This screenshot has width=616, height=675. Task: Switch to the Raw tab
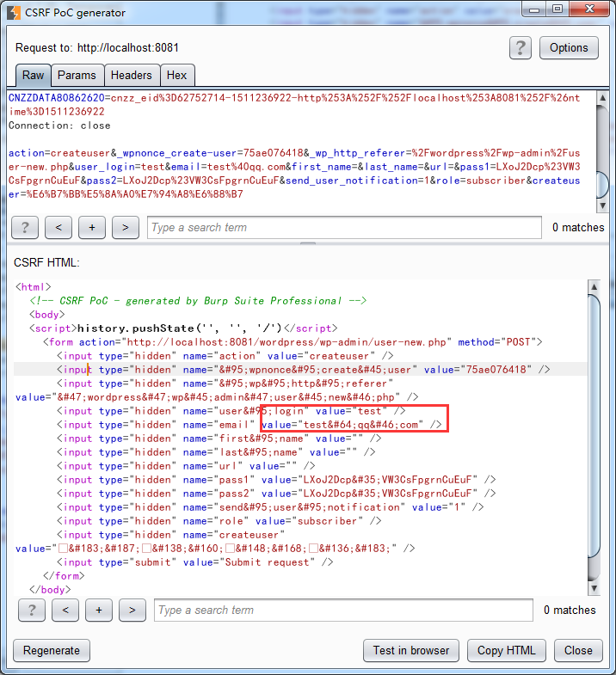point(34,76)
